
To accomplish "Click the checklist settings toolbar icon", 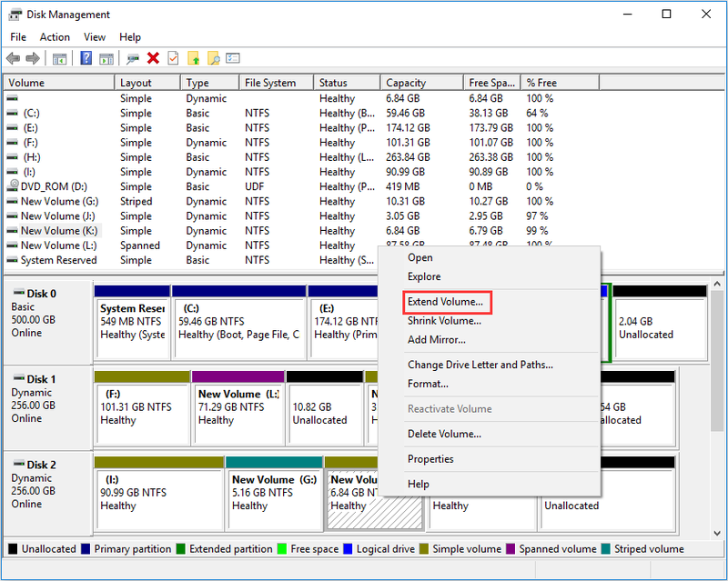I will [x=233, y=58].
